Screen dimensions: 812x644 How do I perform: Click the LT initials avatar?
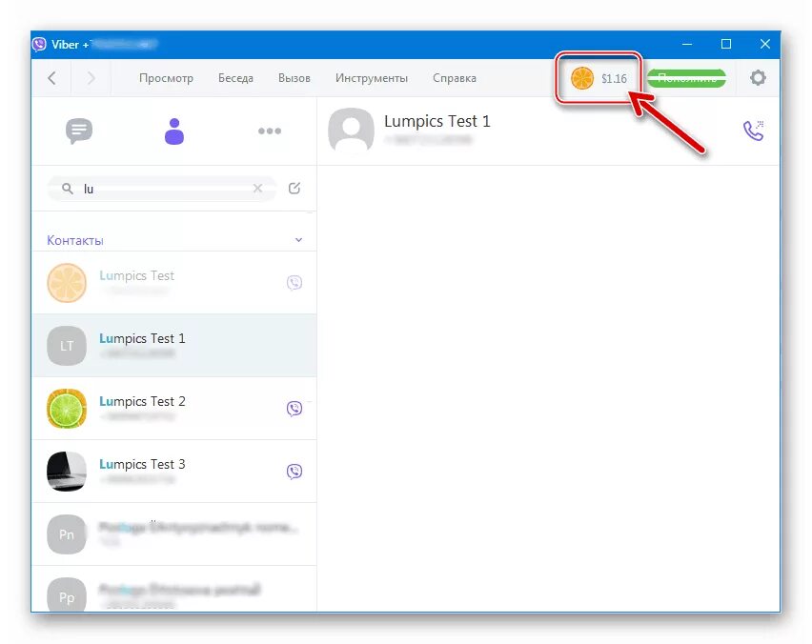click(x=67, y=346)
